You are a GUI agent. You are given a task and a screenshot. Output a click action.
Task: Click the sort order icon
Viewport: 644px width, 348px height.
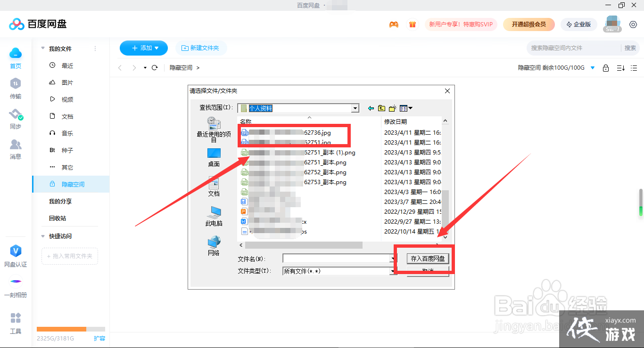pos(621,68)
